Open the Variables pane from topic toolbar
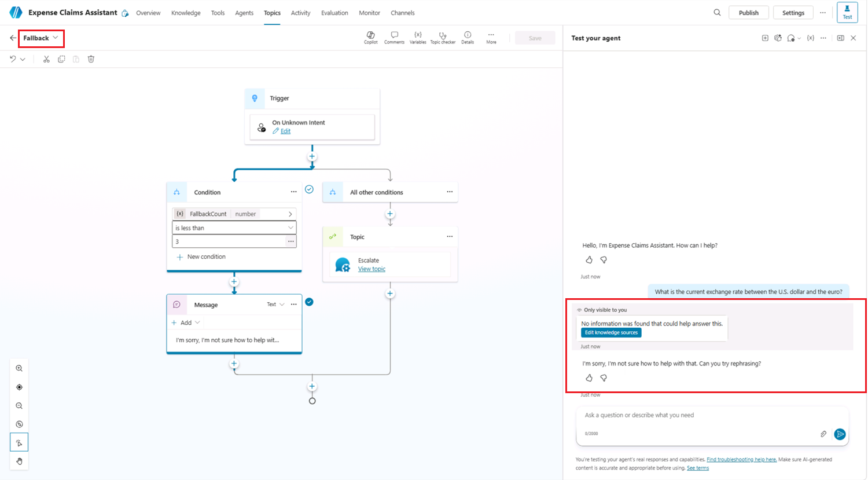Image resolution: width=868 pixels, height=480 pixels. pyautogui.click(x=418, y=38)
